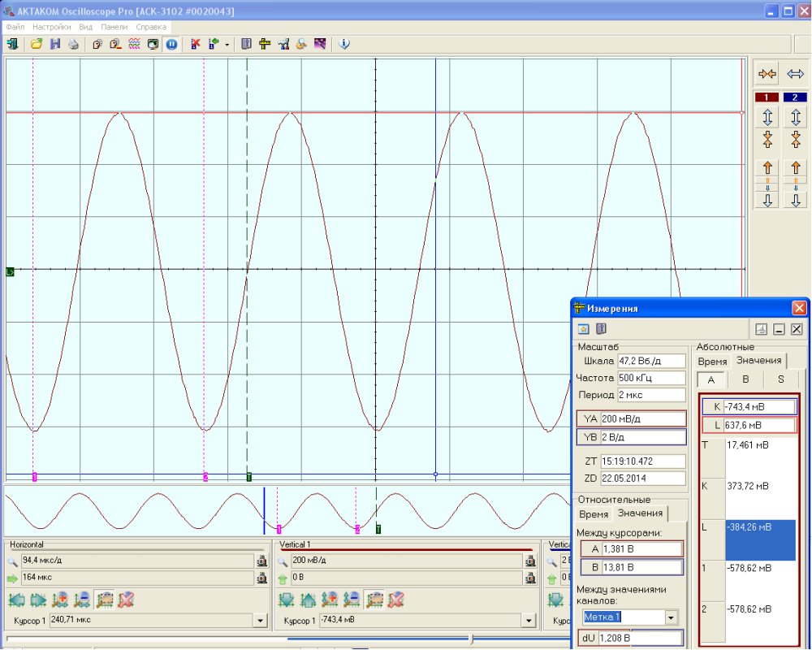
Task: Open the Horizontal Курсор 1 dropdown
Action: click(x=260, y=621)
